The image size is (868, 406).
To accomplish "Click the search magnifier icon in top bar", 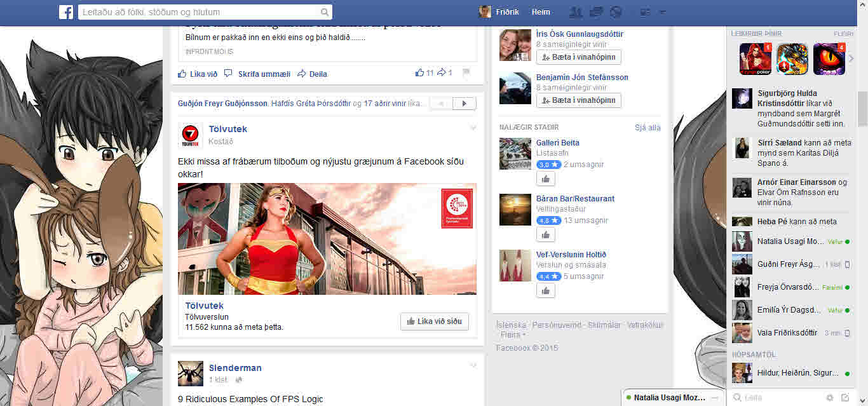I will [x=324, y=12].
